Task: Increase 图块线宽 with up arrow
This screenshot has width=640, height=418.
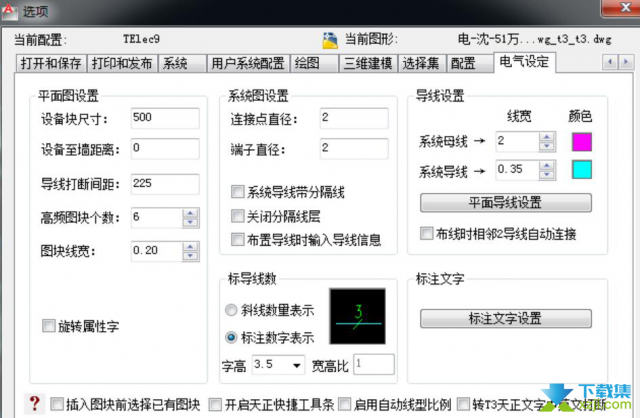Action: coord(190,247)
